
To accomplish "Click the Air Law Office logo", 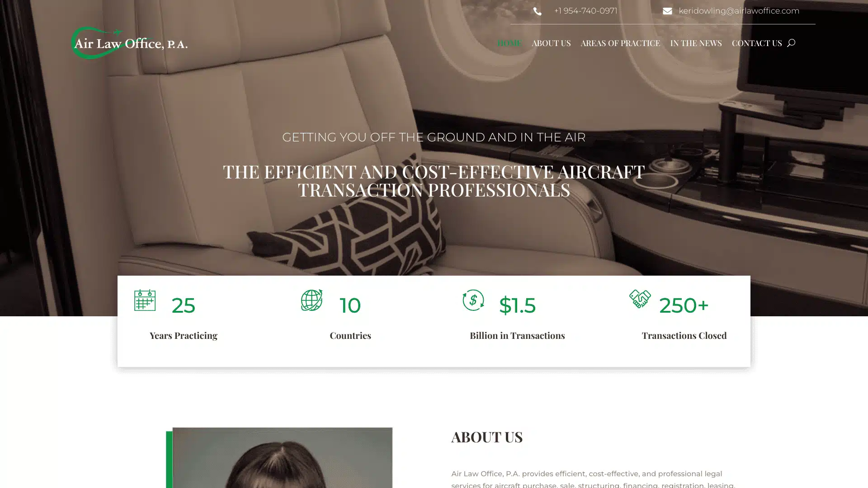I will [129, 43].
